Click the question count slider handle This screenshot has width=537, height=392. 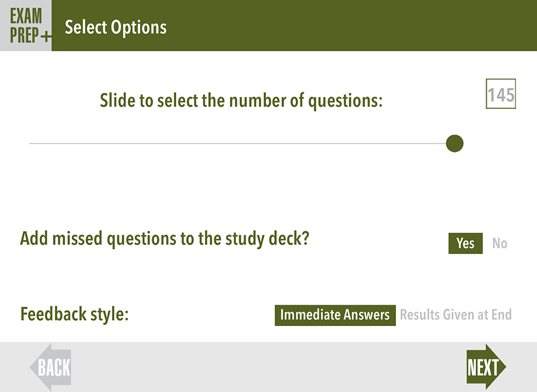click(455, 143)
